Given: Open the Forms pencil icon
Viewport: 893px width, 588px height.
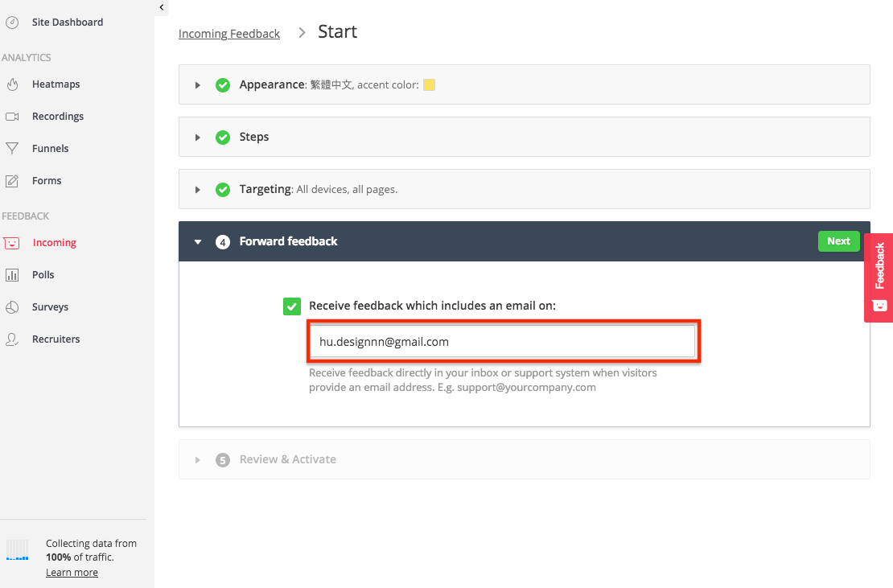Looking at the screenshot, I should (x=12, y=181).
